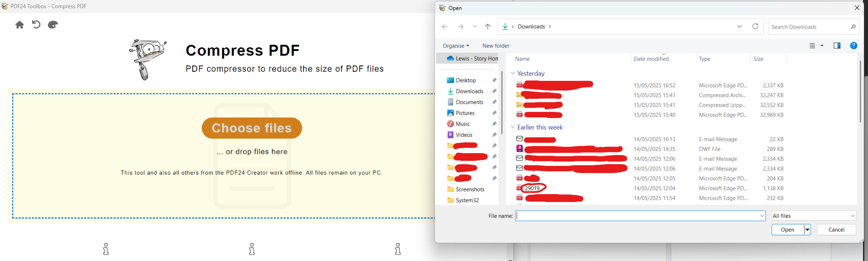This screenshot has width=868, height=261.
Task: Go forward in Open dialog
Action: pyautogui.click(x=460, y=27)
